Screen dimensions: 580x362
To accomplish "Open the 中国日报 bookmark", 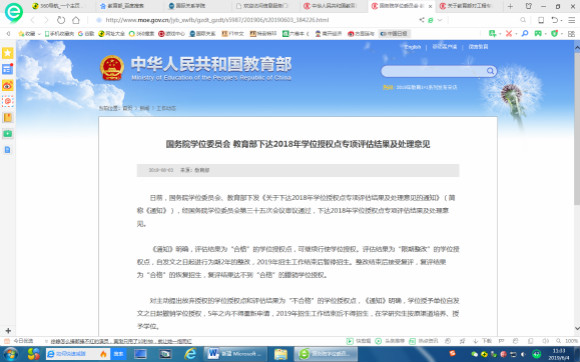I will click(394, 34).
